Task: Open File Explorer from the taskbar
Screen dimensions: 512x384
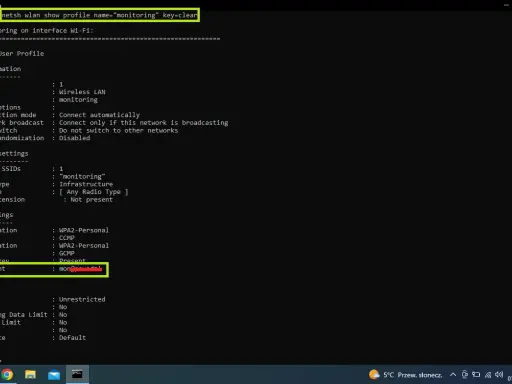Action: tap(30, 374)
